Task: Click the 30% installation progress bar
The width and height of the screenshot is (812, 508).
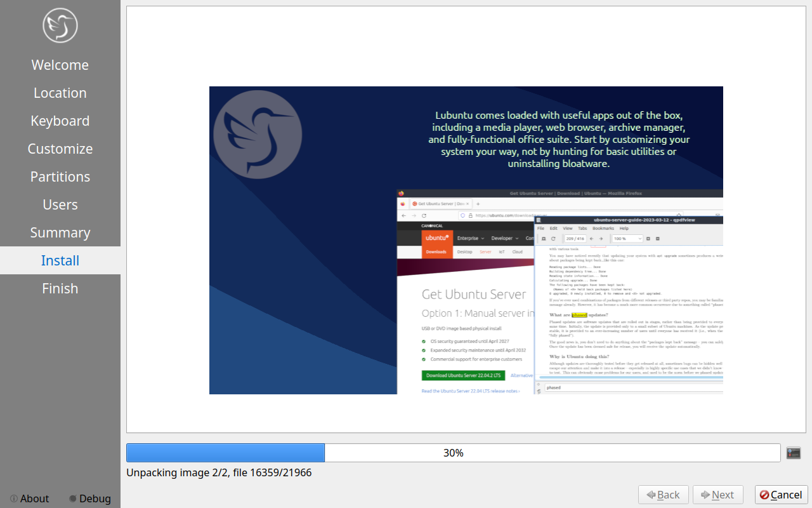Action: click(x=453, y=453)
